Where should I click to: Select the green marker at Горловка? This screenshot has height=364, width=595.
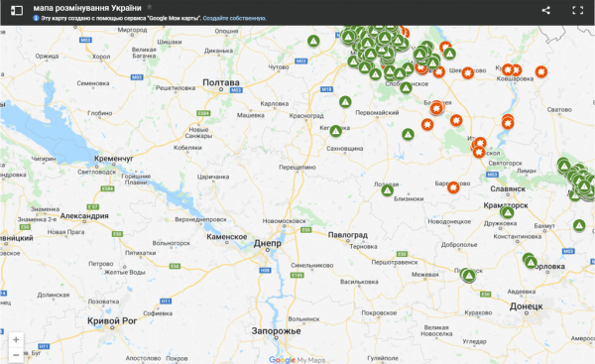531,262
